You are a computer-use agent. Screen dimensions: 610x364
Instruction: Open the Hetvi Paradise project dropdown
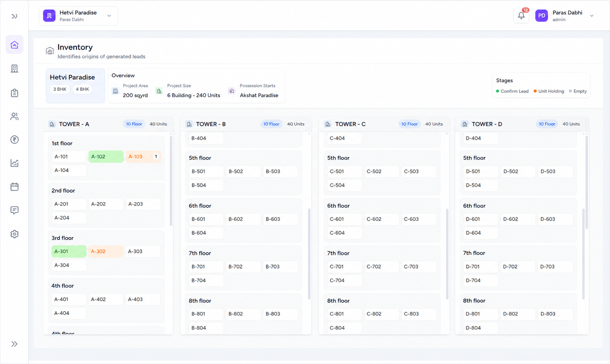tap(78, 16)
